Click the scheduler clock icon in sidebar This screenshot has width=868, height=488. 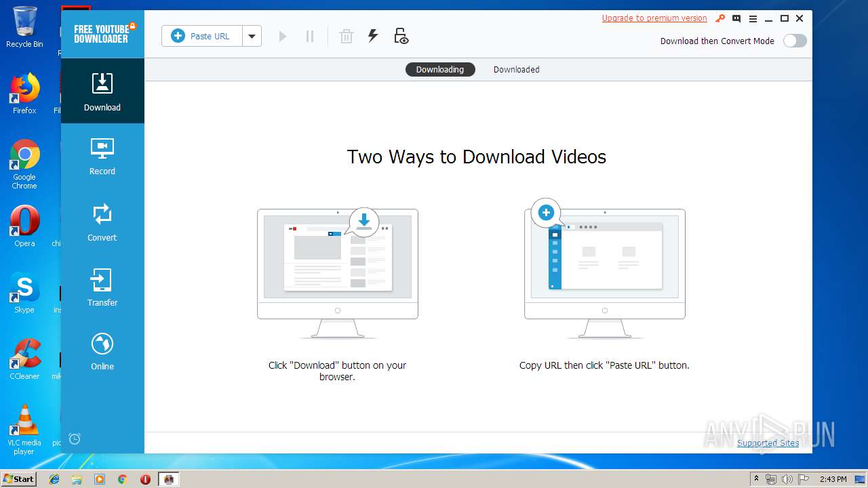(x=75, y=439)
